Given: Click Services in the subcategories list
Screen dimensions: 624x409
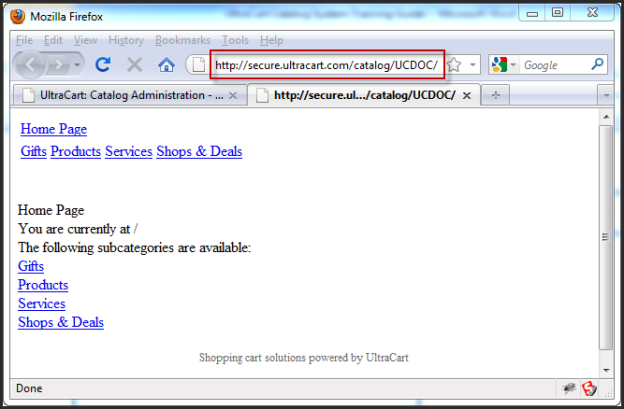Looking at the screenshot, I should [41, 304].
